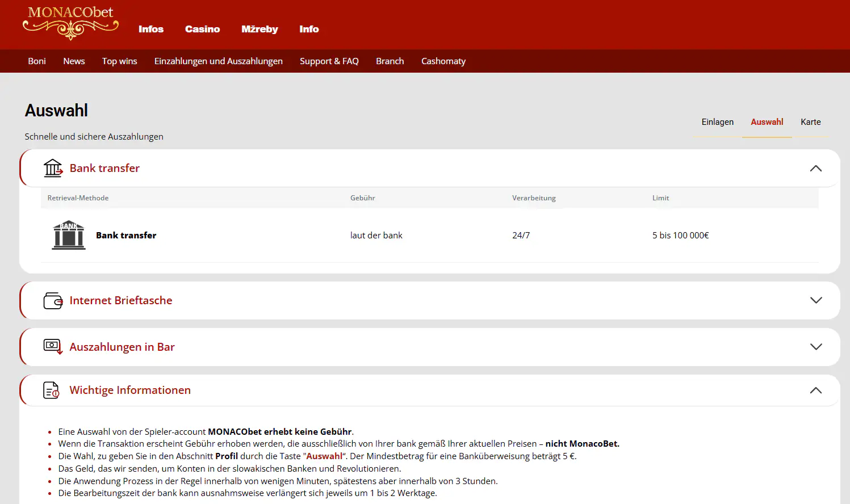Click the Auszahlungen in Bar cash icon
Image resolution: width=850 pixels, height=504 pixels.
pos(53,346)
